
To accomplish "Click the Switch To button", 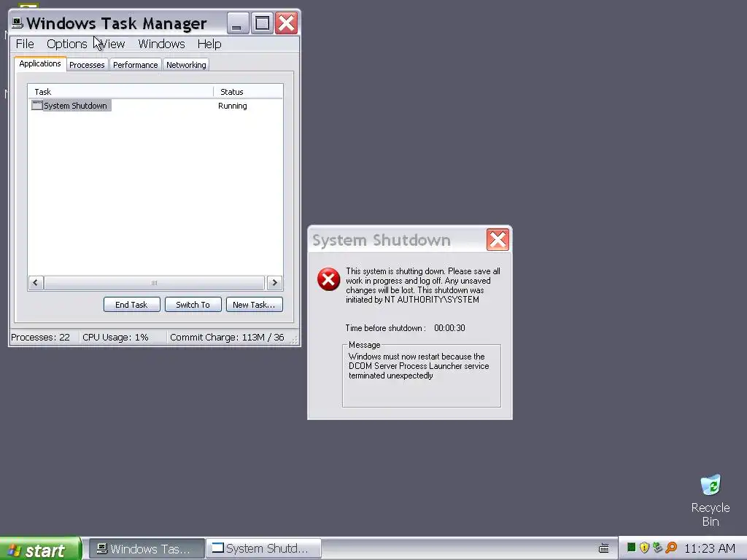I will click(x=193, y=305).
